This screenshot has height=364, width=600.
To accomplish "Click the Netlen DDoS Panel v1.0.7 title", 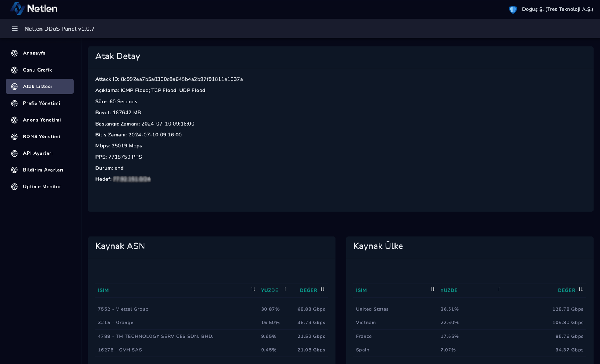I will click(60, 29).
